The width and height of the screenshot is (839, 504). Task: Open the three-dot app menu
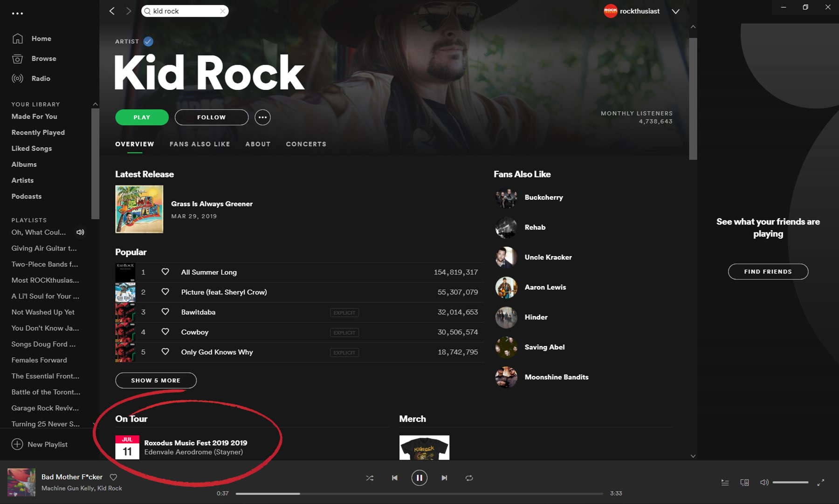coord(17,13)
